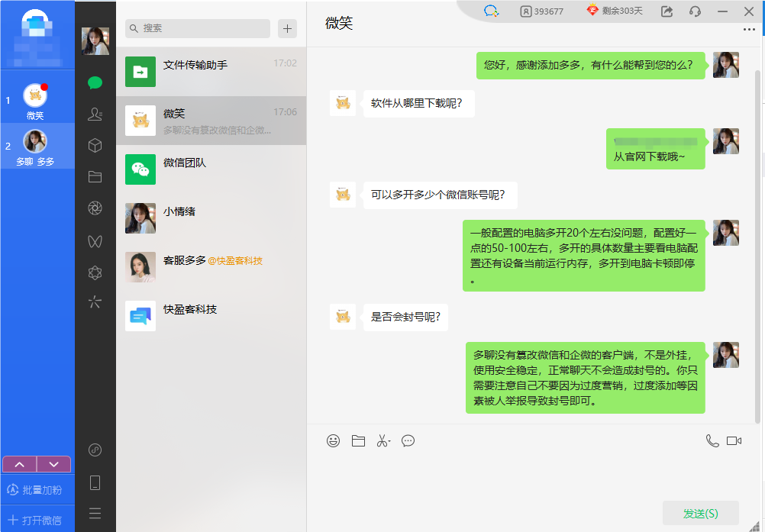The height and width of the screenshot is (532, 765).
Task: Click the message starting 一般配置的电脑多开20个
Action: pyautogui.click(x=583, y=256)
